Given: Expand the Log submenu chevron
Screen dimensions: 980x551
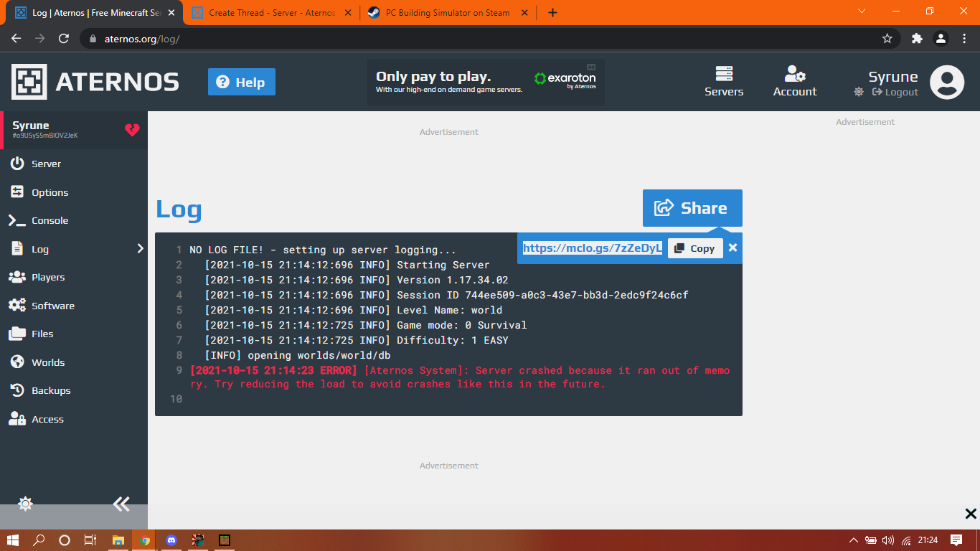Looking at the screenshot, I should point(140,249).
